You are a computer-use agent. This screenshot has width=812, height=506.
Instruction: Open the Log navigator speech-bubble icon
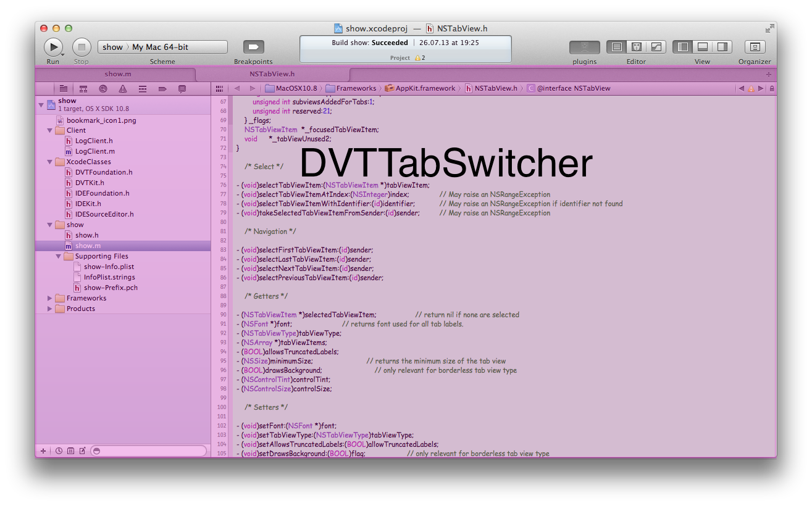(182, 89)
